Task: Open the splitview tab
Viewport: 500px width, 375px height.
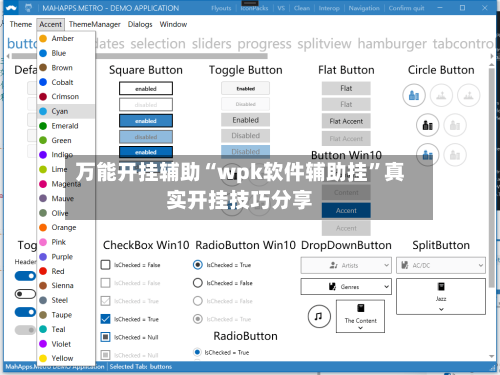Action: [x=324, y=44]
